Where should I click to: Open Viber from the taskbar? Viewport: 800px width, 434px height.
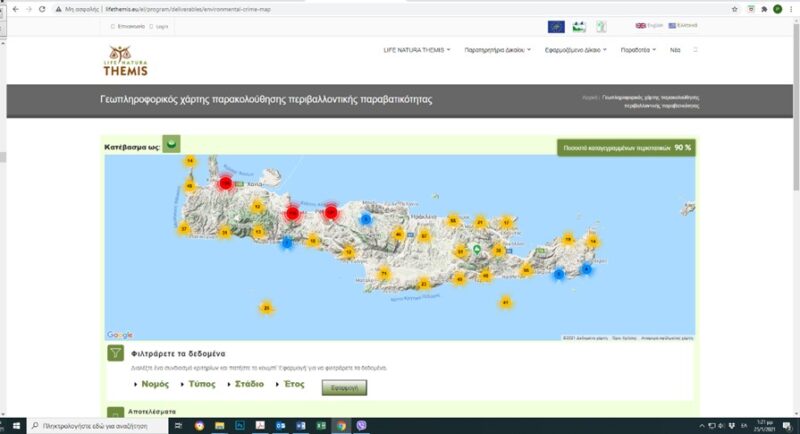click(361, 425)
